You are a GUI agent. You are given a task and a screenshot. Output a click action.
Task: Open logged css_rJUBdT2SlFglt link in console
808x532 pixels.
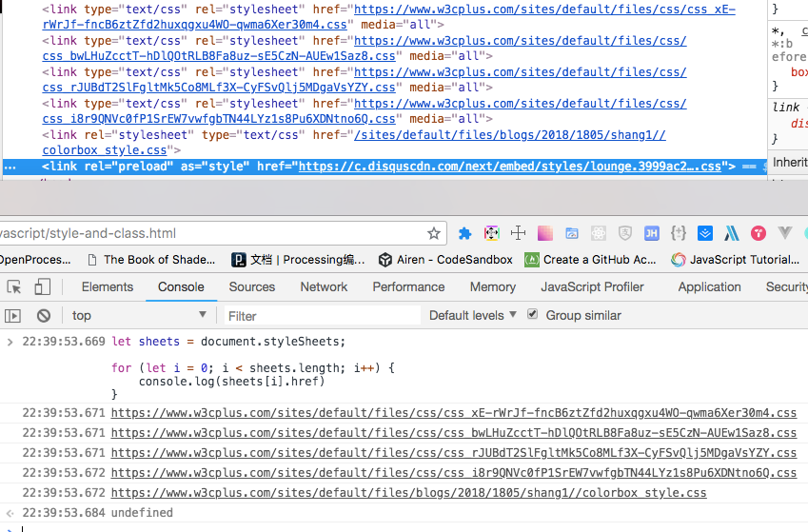point(454,453)
